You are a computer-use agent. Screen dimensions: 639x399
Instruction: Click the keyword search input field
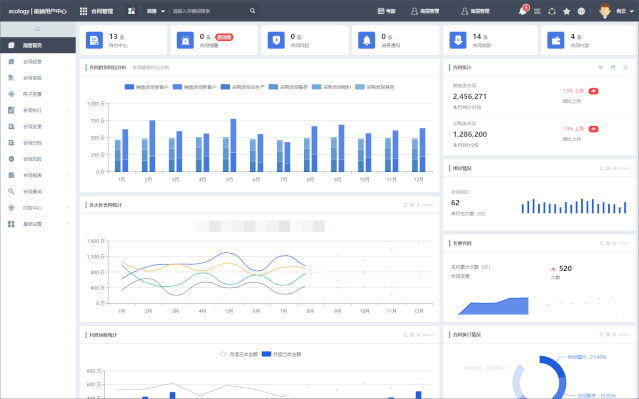coord(209,11)
